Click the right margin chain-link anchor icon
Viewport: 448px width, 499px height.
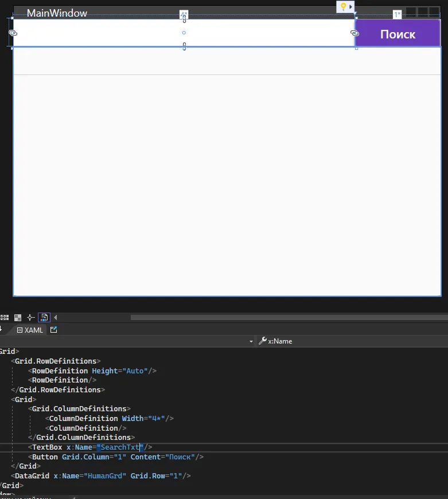tap(354, 33)
